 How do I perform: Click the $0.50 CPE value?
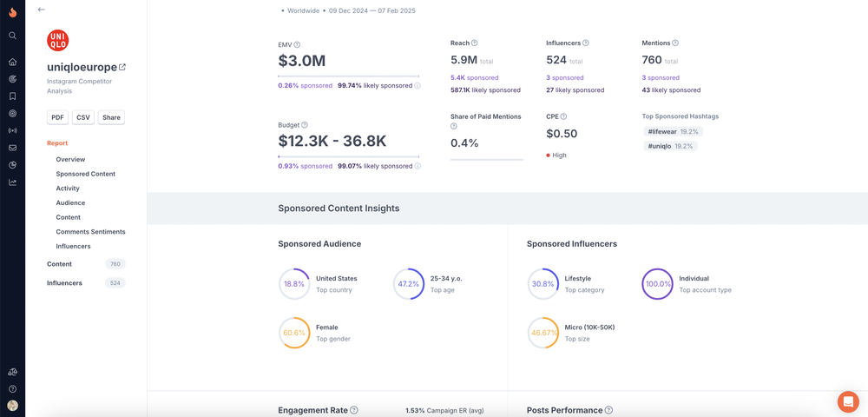tap(562, 134)
